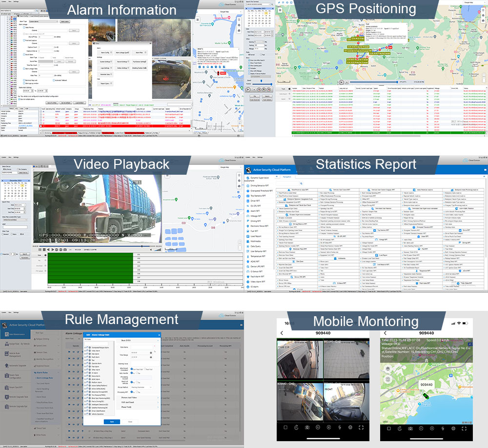The image size is (488, 448).
Task: Collapse the Alarm Rules group in Rule Management
Action: click(58, 372)
